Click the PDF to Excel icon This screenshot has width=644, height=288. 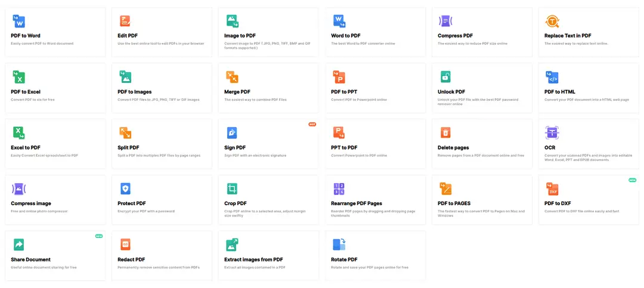(x=19, y=77)
